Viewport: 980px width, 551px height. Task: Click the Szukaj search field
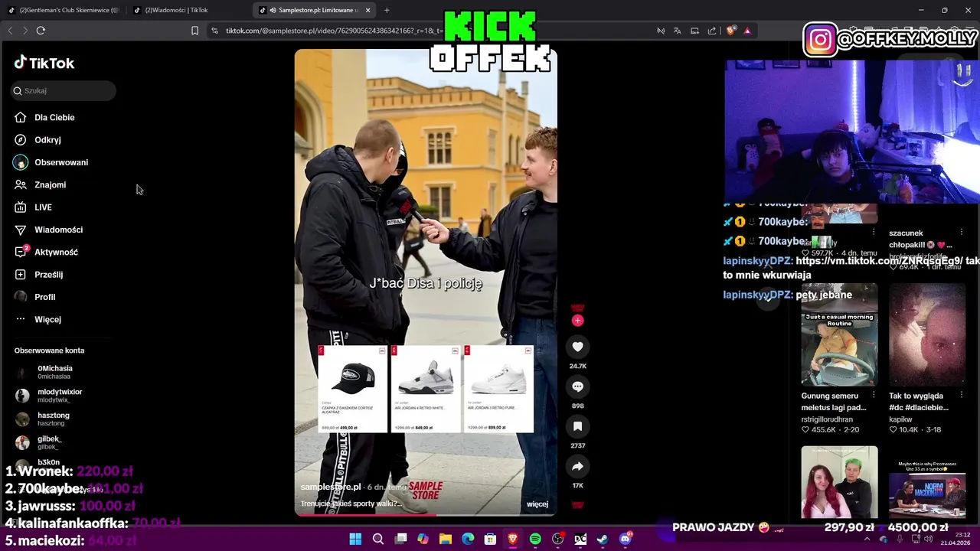[63, 91]
